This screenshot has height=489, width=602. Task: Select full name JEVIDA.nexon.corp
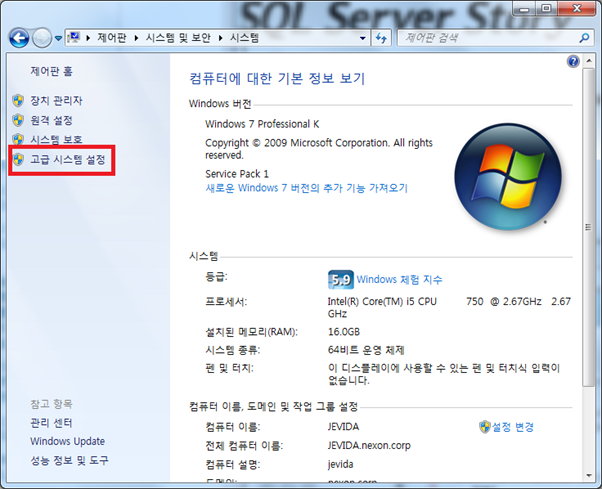369,446
